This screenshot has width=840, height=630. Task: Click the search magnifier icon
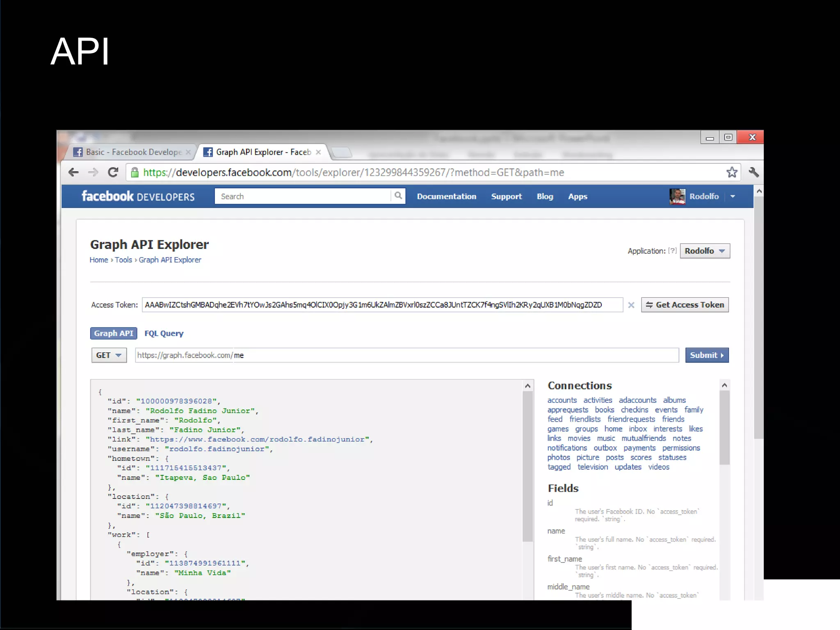[x=398, y=196]
